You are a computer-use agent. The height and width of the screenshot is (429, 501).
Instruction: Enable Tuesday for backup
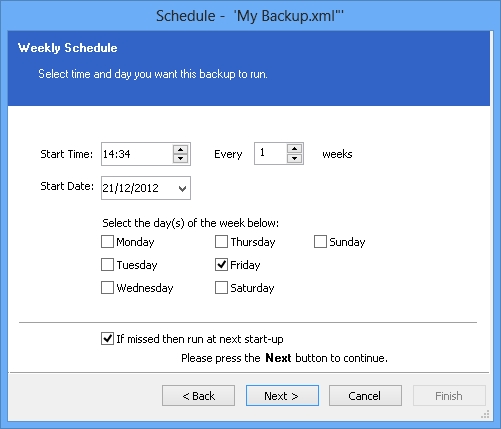107,265
